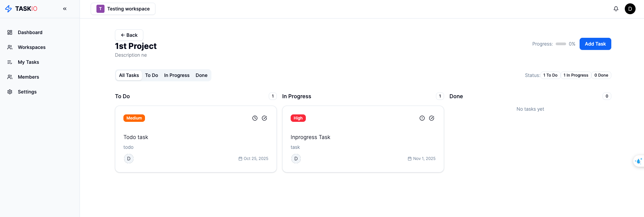Collapse the sidebar with double-chevron icon
The image size is (644, 217).
[x=65, y=9]
